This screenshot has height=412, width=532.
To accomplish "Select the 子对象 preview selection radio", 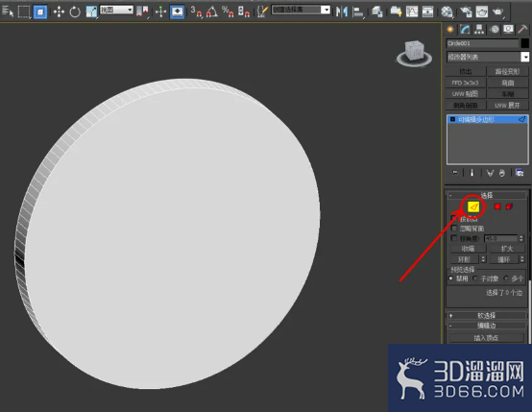I will pos(475,279).
